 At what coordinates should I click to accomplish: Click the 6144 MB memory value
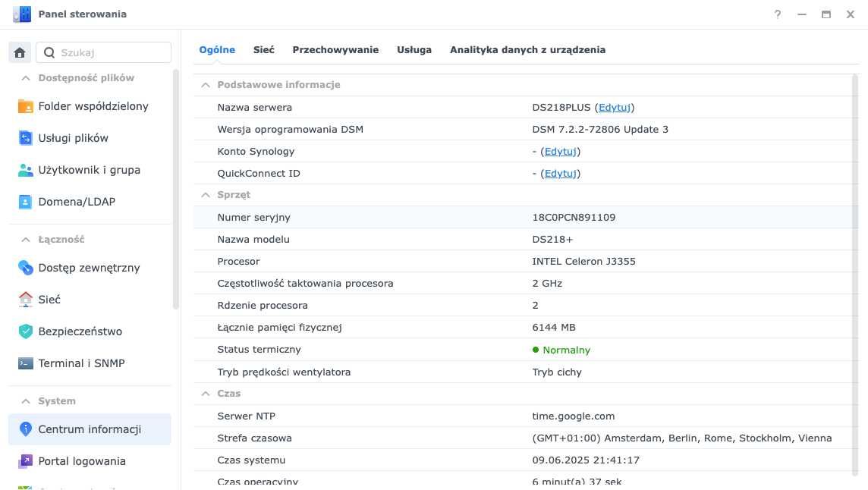554,328
